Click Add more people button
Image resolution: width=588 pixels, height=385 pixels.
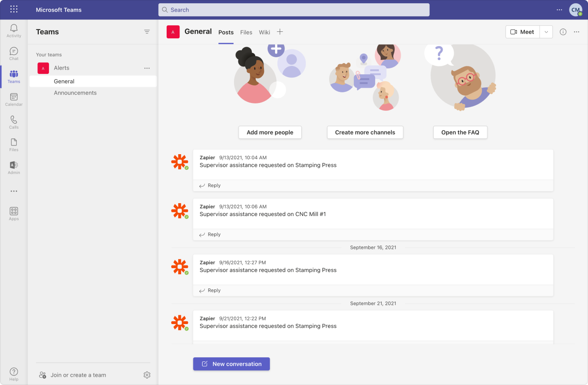pyautogui.click(x=270, y=132)
